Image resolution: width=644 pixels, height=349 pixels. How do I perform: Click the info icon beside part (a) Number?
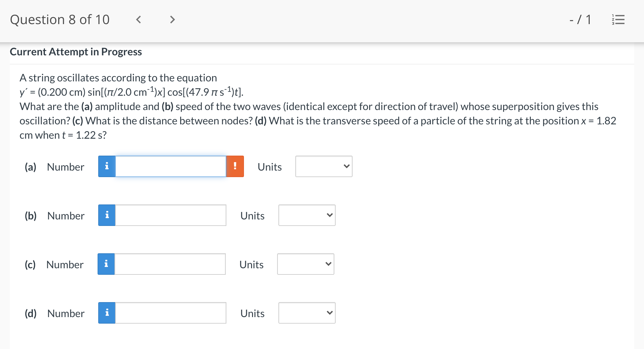pyautogui.click(x=106, y=166)
